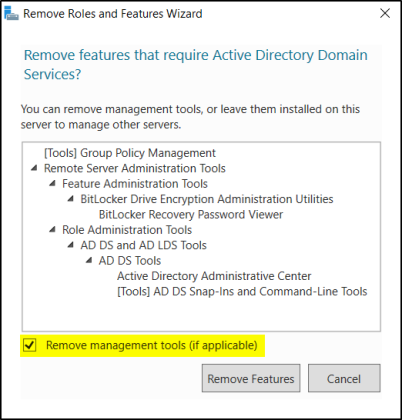Close the Remove Roles and Features Wizard
The image size is (402, 420).
pos(385,13)
